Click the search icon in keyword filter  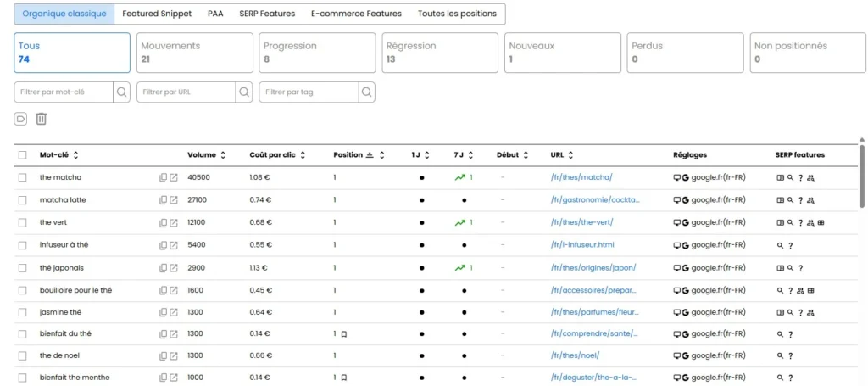pyautogui.click(x=121, y=92)
